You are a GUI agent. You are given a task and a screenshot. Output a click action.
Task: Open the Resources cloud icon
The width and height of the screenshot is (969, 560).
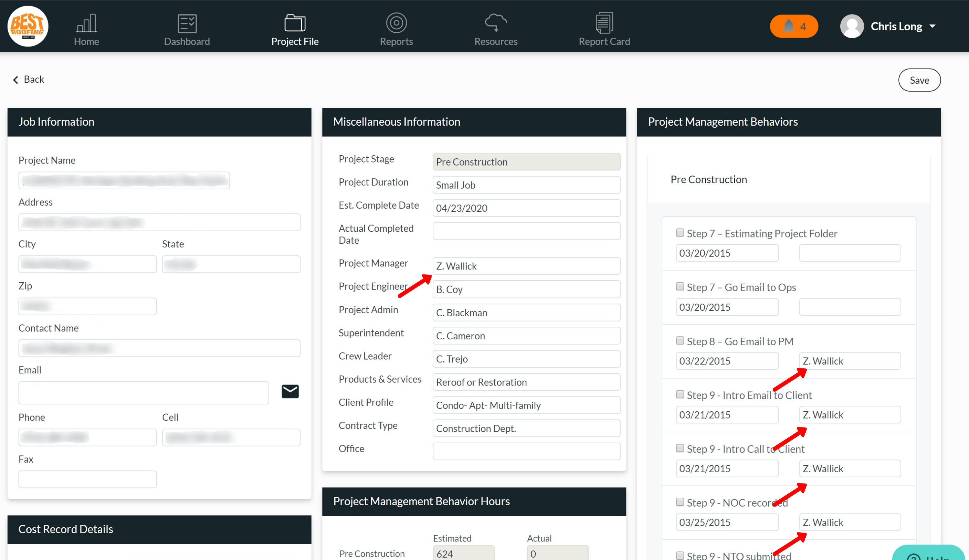[496, 23]
